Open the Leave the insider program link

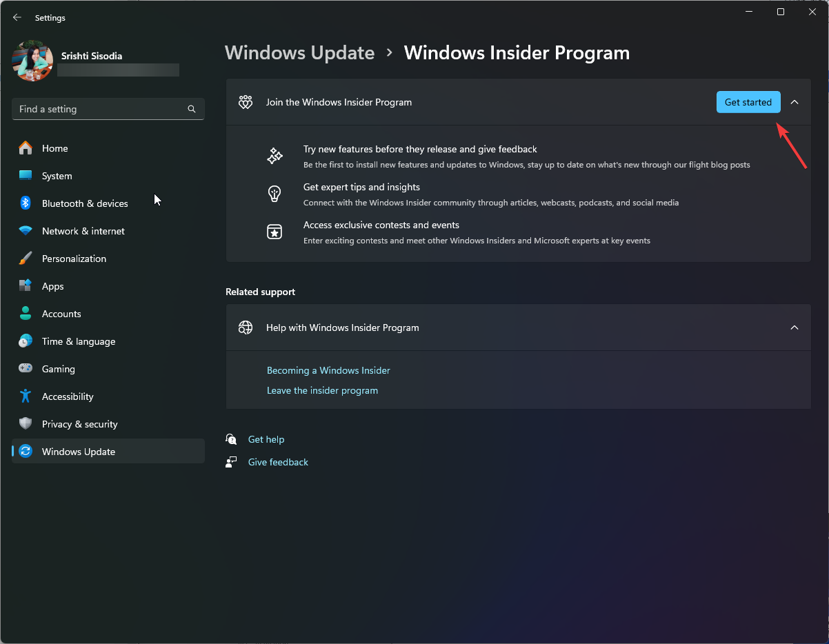coord(322,390)
